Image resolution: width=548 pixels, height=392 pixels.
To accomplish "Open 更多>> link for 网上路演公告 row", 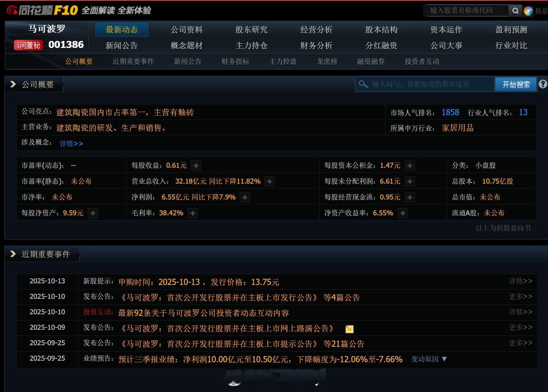I will 521,327.
